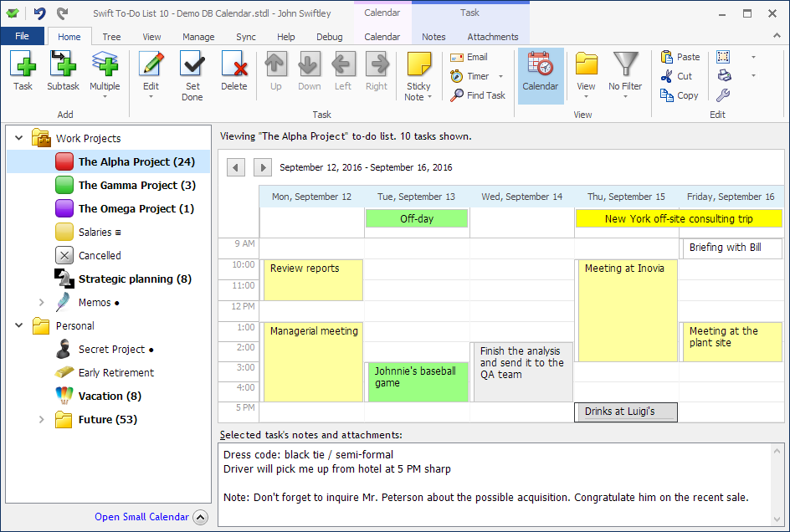Screen dimensions: 790x532
Task: Open Find Task search
Action: pyautogui.click(x=478, y=95)
